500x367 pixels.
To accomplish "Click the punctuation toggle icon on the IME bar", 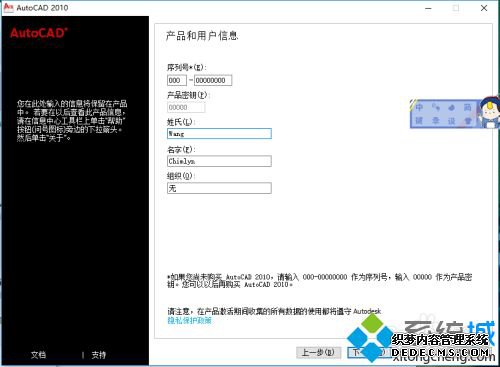I will pos(435,107).
